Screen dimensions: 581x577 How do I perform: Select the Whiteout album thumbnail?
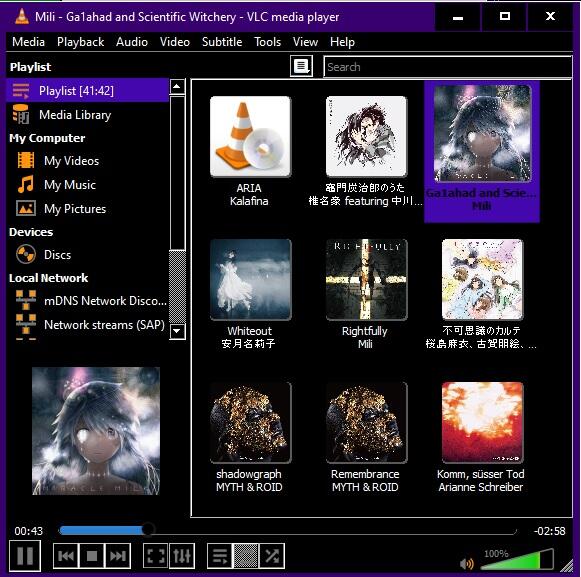[x=250, y=279]
